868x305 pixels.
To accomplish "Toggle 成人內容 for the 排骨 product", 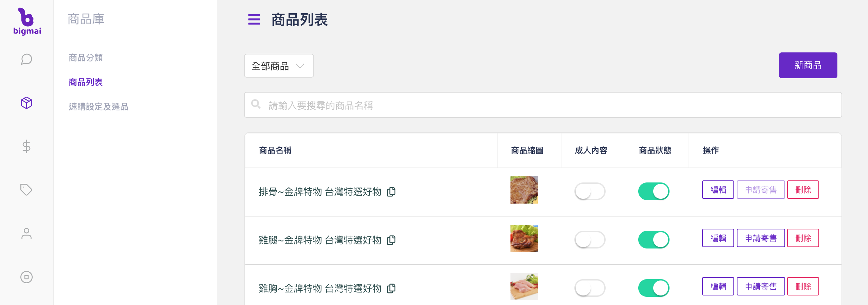I will point(590,191).
